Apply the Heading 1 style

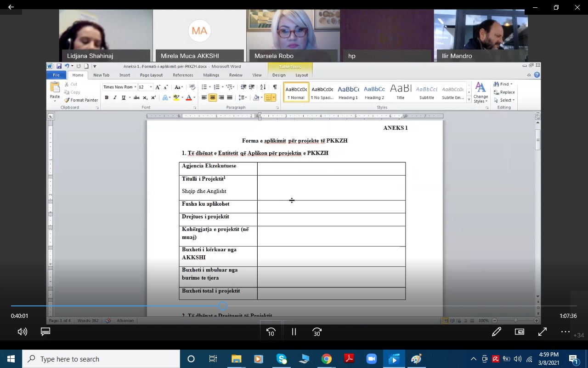pyautogui.click(x=348, y=92)
